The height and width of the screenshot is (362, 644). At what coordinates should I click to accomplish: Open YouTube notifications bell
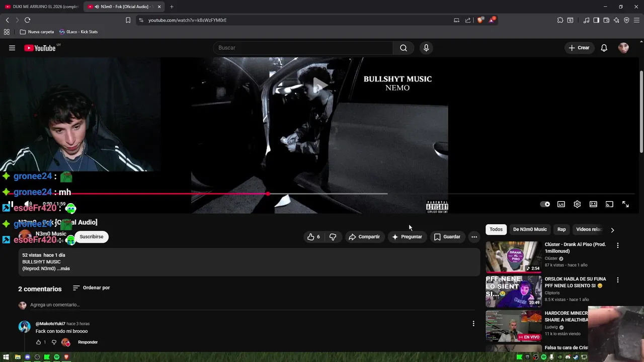(x=604, y=48)
